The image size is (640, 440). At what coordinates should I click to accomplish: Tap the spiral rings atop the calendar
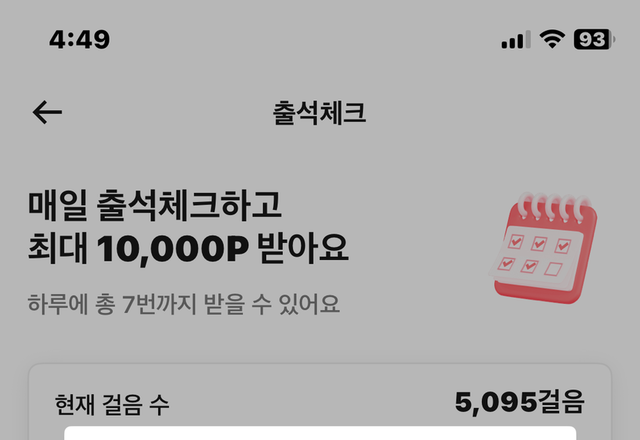pyautogui.click(x=554, y=207)
